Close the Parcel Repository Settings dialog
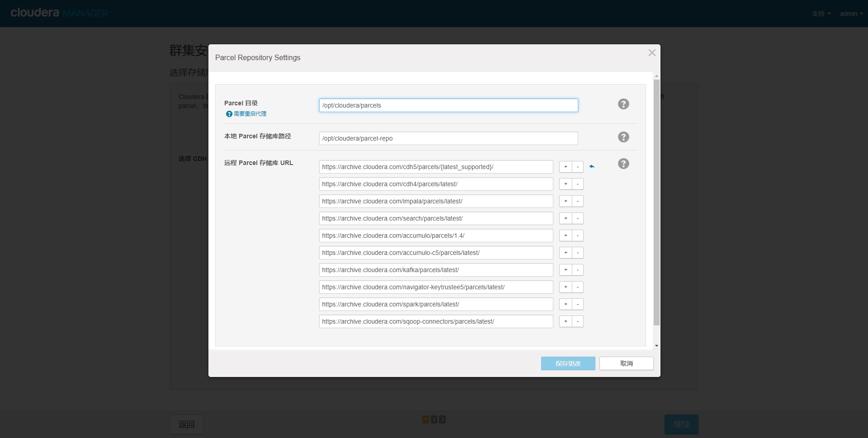The image size is (868, 438). tap(651, 53)
